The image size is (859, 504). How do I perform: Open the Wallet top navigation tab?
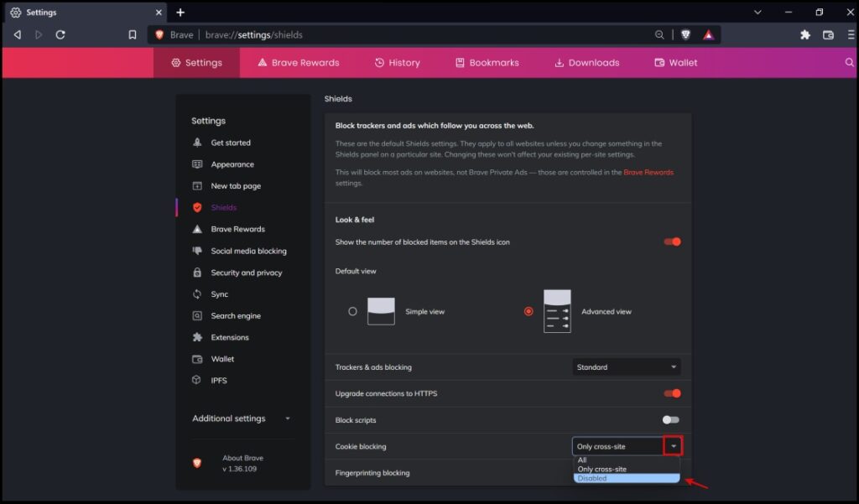[675, 62]
